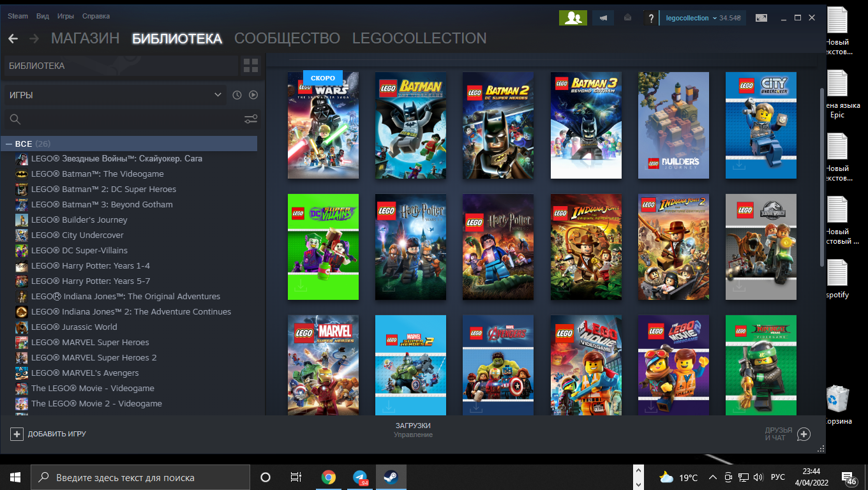The height and width of the screenshot is (490, 868).
Task: Open the announcements megaphone icon
Action: point(603,18)
